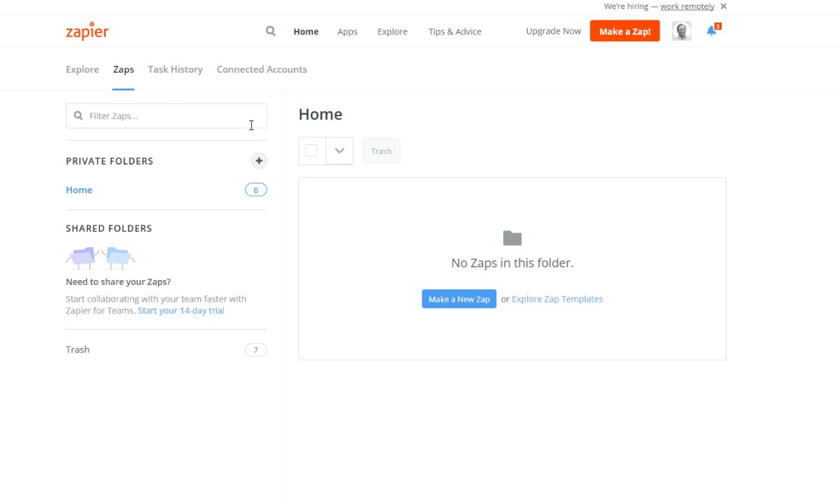Dismiss the hiring banner with X
Viewport: 840px width, 504px height.
[x=724, y=6]
